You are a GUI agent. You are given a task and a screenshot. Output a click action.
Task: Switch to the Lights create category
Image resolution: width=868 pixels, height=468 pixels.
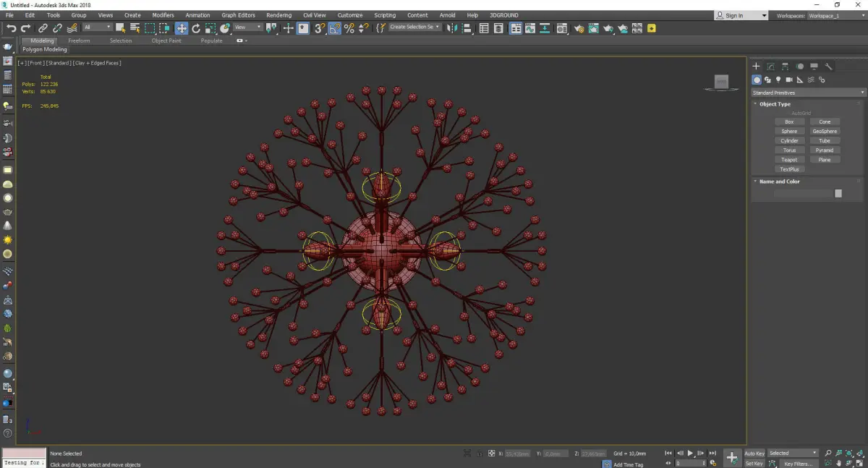778,80
